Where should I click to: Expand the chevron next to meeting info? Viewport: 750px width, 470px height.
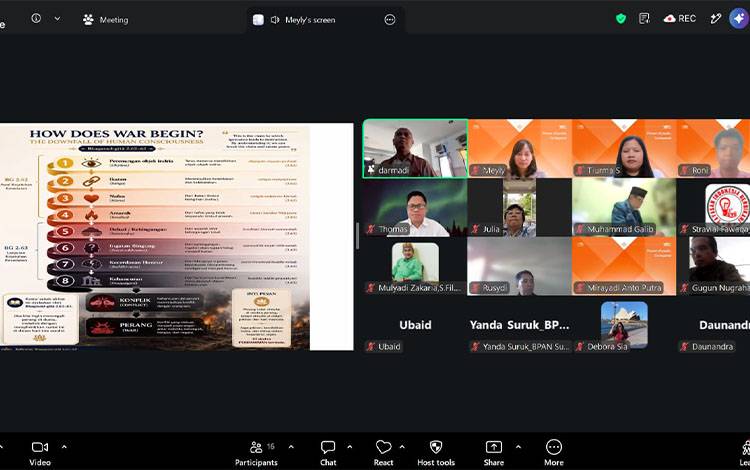pos(57,19)
